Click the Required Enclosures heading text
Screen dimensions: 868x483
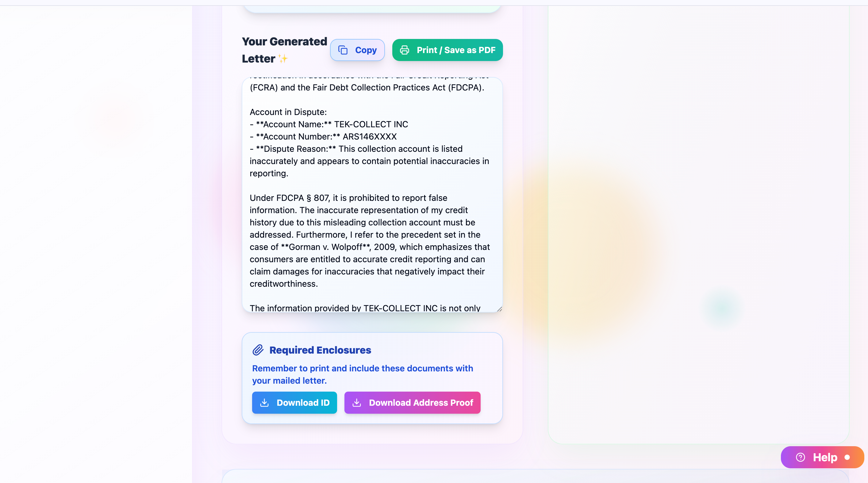(x=320, y=350)
